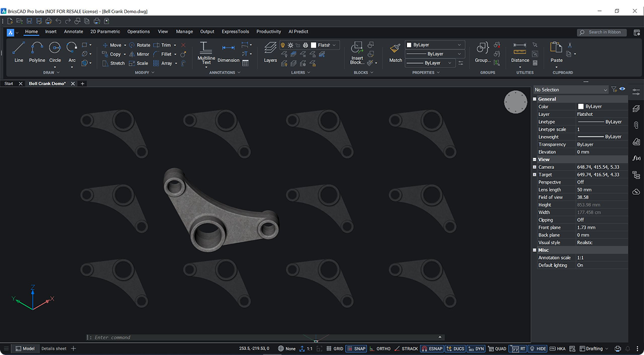Disable ESNAP in the status bar
Viewport: 644px width, 355px height.
[x=431, y=349]
